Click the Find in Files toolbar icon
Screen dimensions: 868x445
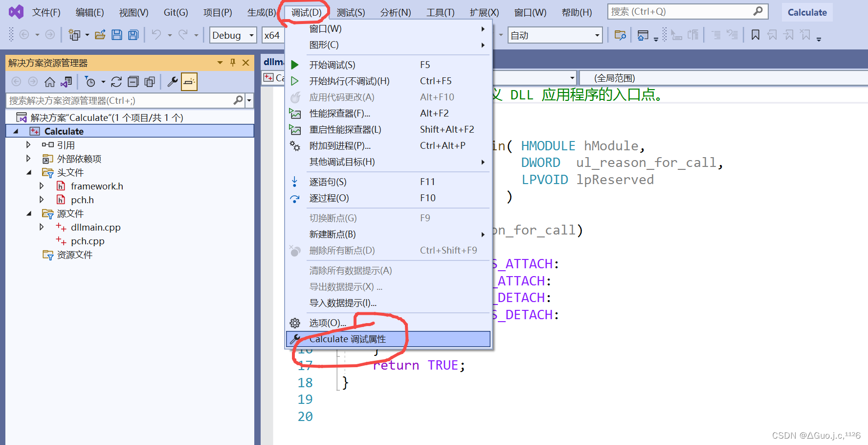(x=620, y=35)
